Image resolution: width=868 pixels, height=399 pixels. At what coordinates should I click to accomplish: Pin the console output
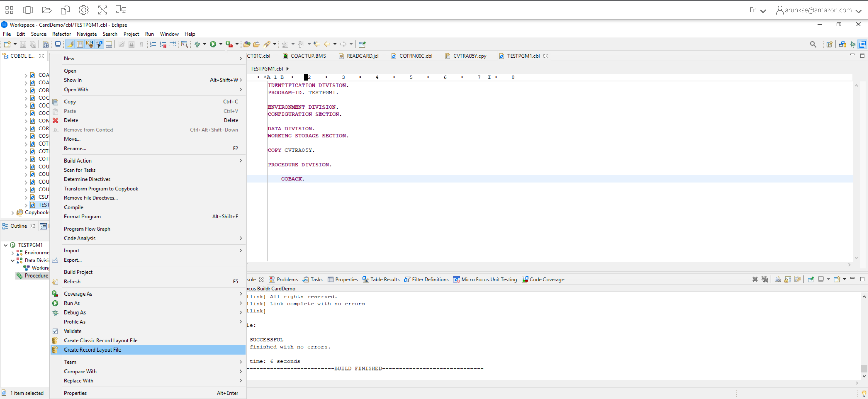click(811, 279)
